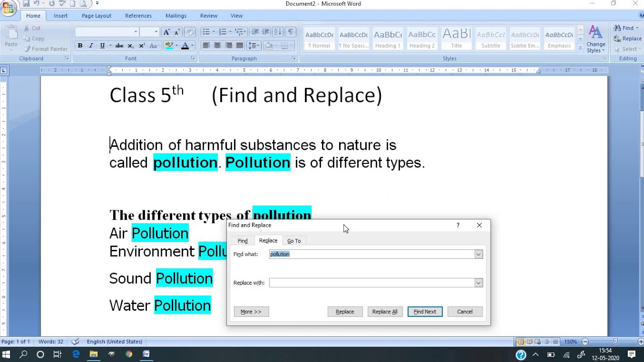Open Find and Replace help question mark
Viewport: 644px width, 362px height.
point(458,225)
